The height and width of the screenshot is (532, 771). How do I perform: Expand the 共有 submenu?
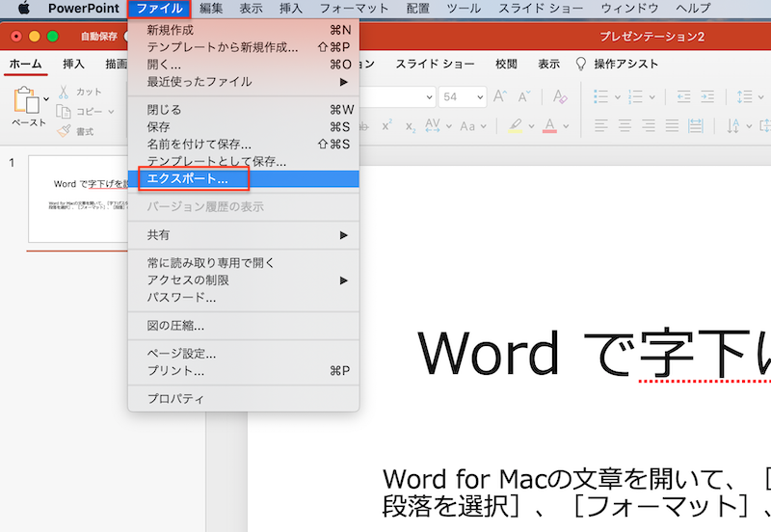(244, 235)
